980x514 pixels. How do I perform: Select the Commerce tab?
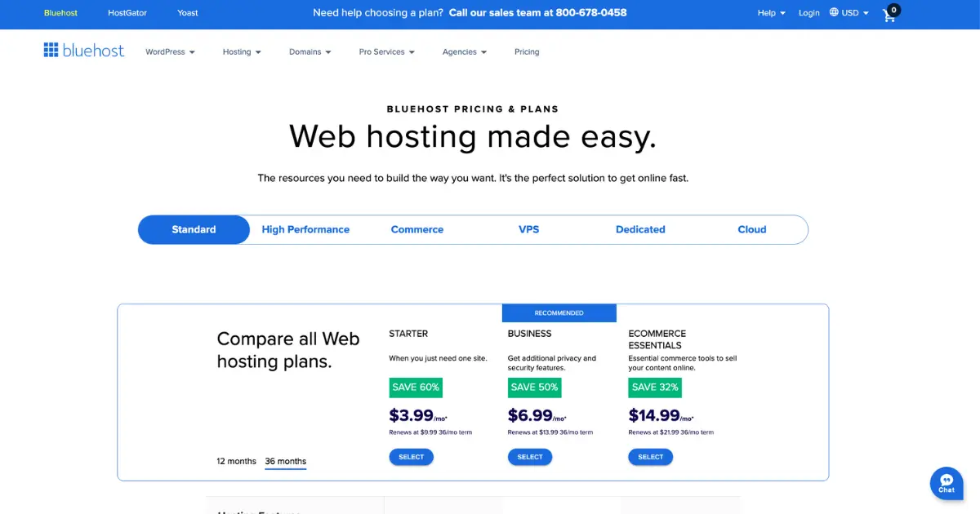coord(417,230)
